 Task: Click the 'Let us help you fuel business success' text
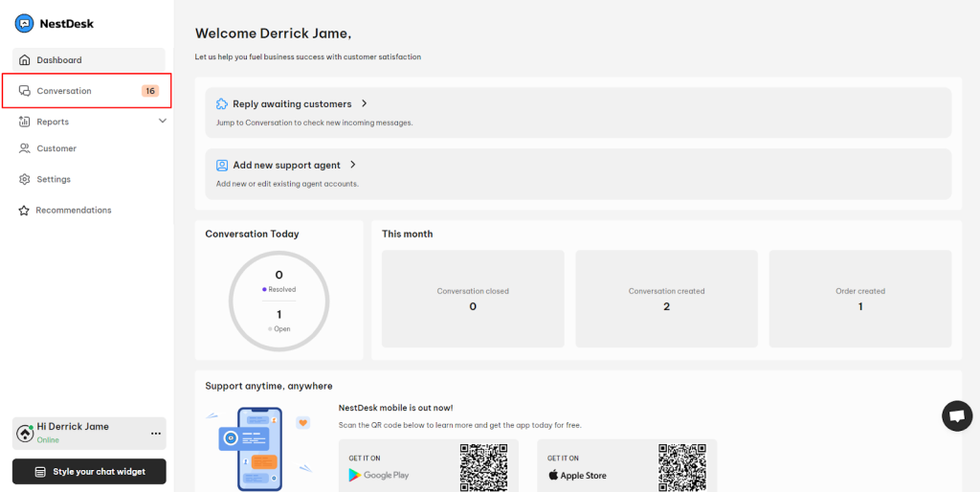coord(308,56)
